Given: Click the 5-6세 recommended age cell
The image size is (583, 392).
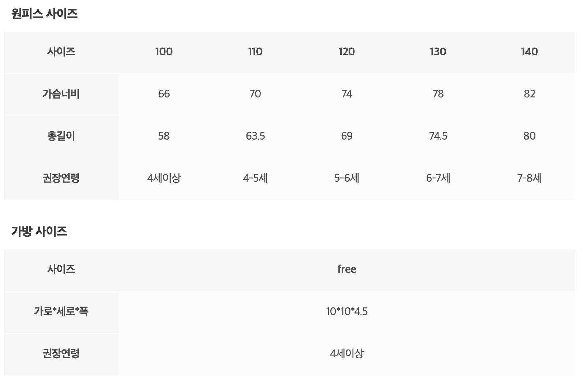Looking at the screenshot, I should (346, 178).
